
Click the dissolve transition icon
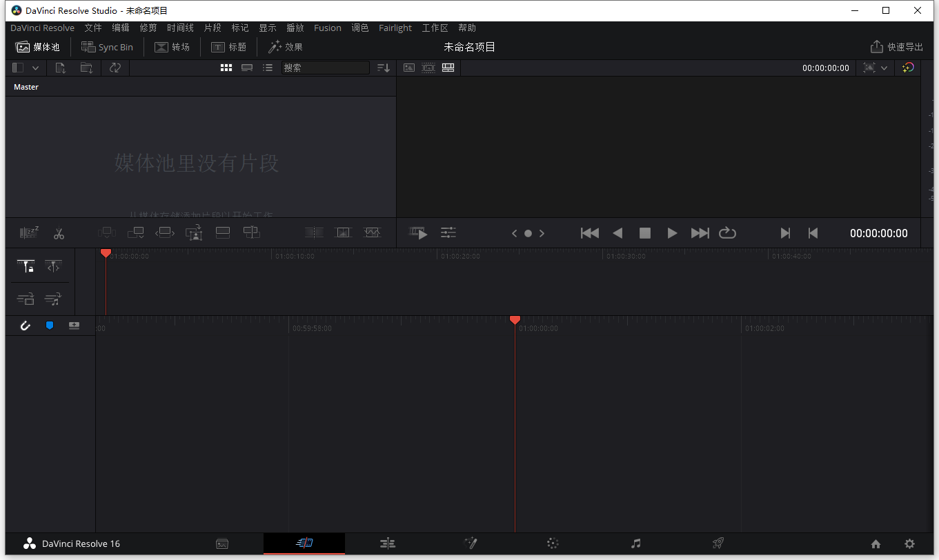[x=343, y=233]
